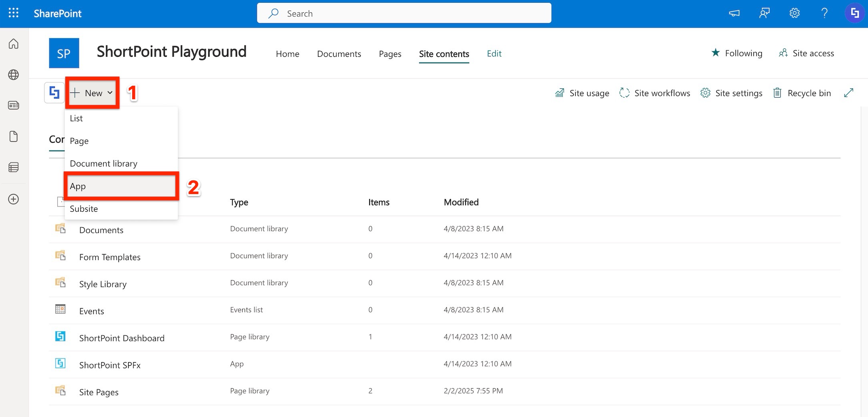
Task: Open the Form Templates library link
Action: point(110,257)
